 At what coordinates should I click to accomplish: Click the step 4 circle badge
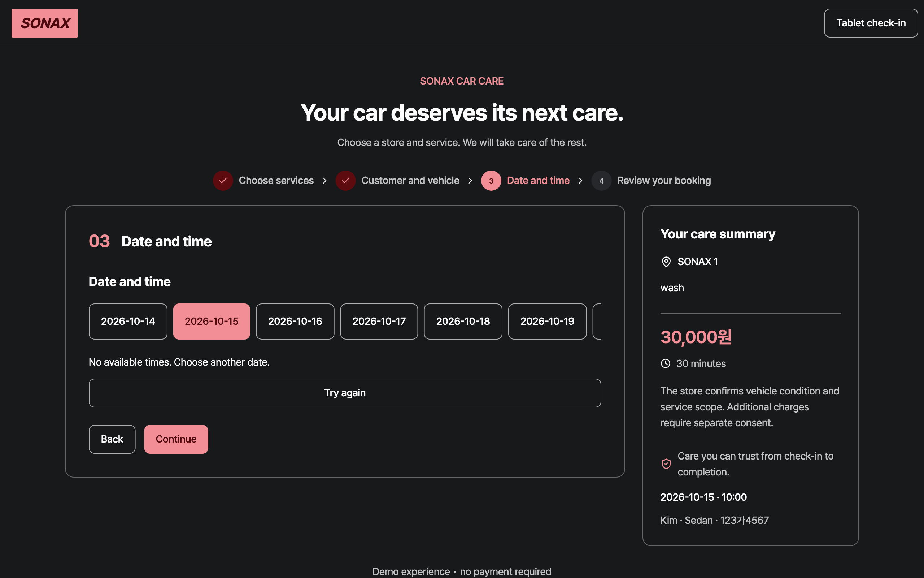pos(601,180)
